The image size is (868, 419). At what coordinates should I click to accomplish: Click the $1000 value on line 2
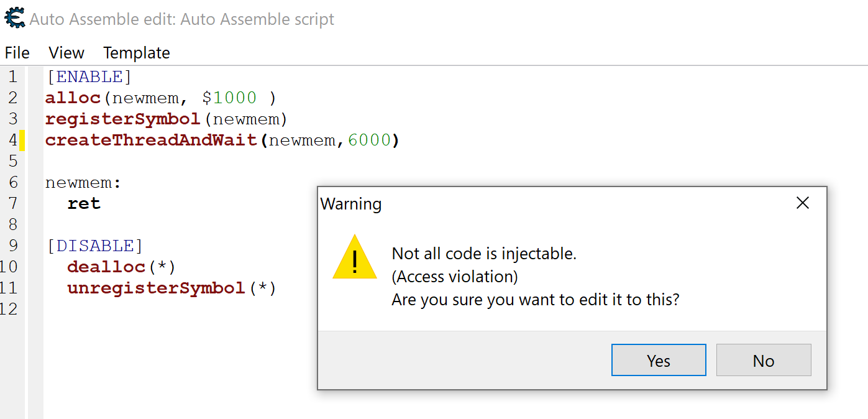(229, 98)
